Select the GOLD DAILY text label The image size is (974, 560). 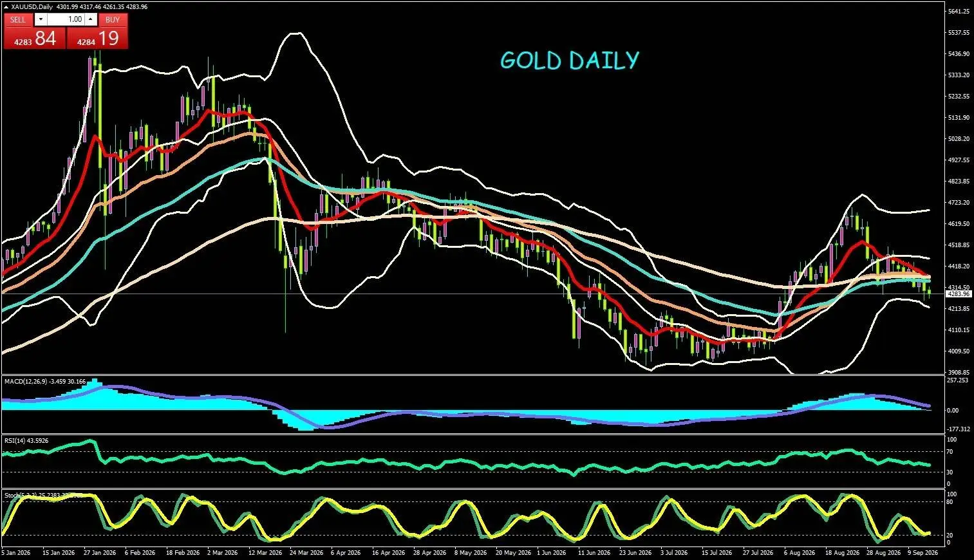click(569, 61)
